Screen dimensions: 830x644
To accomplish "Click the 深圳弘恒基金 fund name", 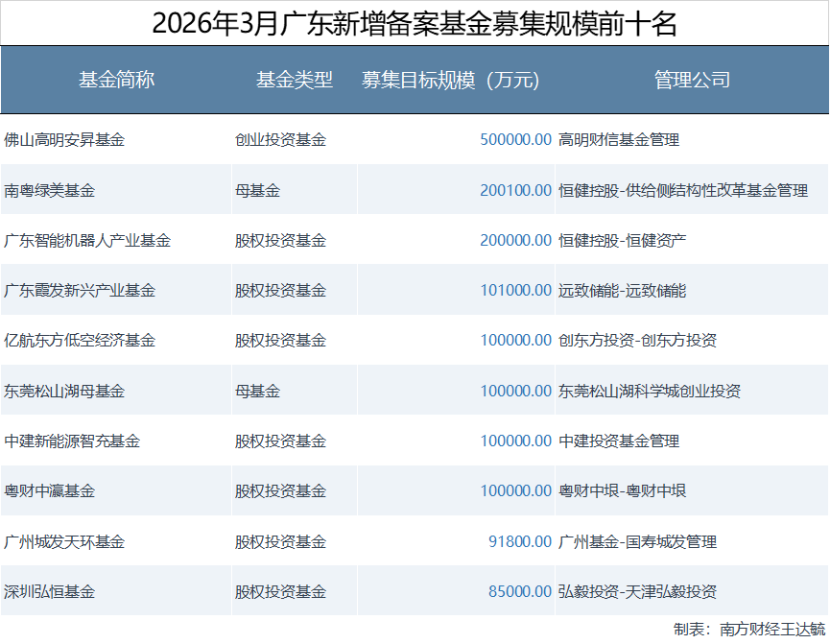I will (50, 592).
